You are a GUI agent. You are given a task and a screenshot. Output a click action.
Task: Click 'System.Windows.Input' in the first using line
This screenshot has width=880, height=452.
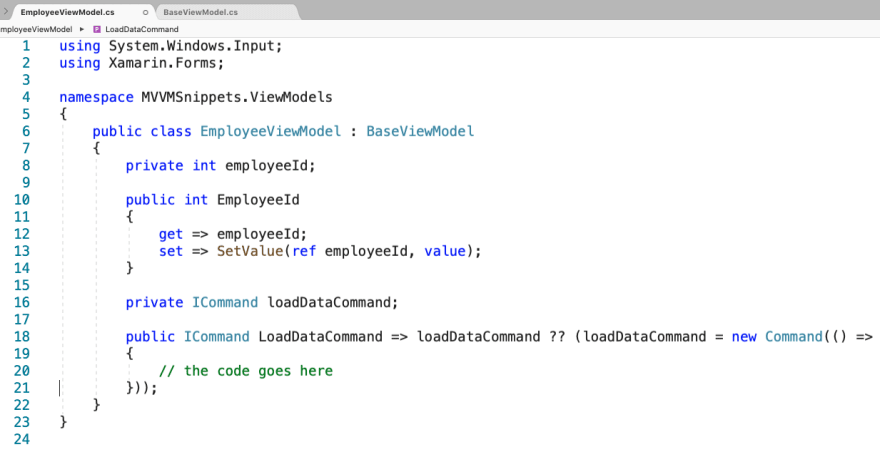pyautogui.click(x=191, y=46)
